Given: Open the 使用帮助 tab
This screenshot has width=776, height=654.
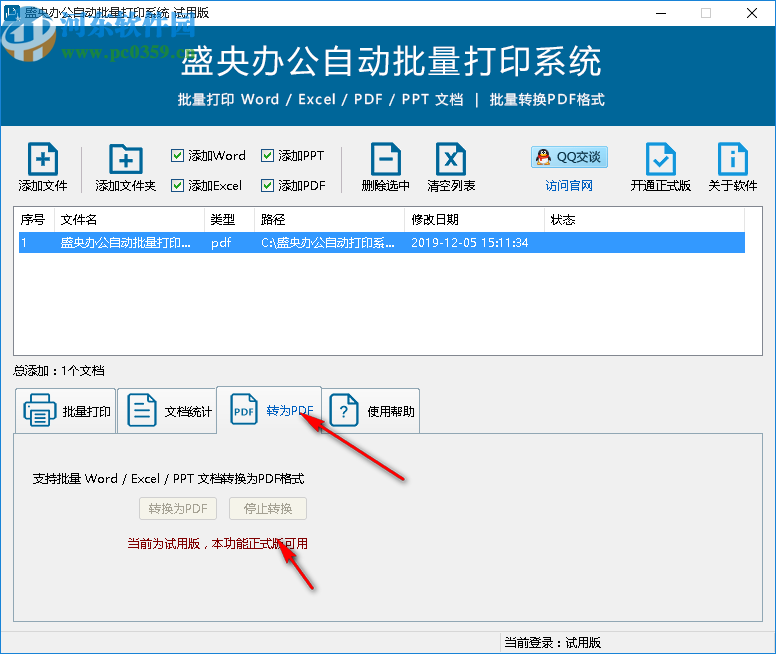Looking at the screenshot, I should point(371,411).
